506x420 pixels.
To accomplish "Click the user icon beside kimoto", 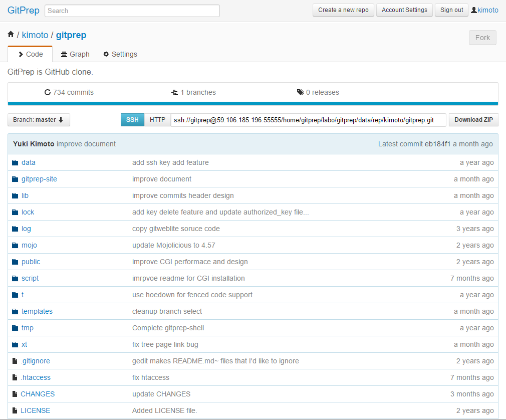I will 474,10.
